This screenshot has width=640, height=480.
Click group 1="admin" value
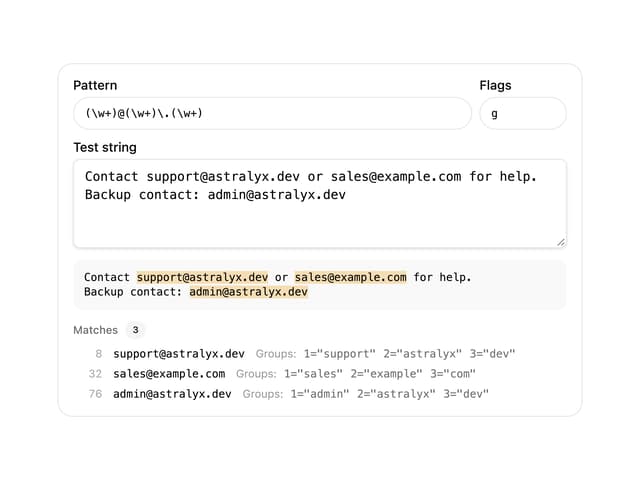[x=320, y=394]
